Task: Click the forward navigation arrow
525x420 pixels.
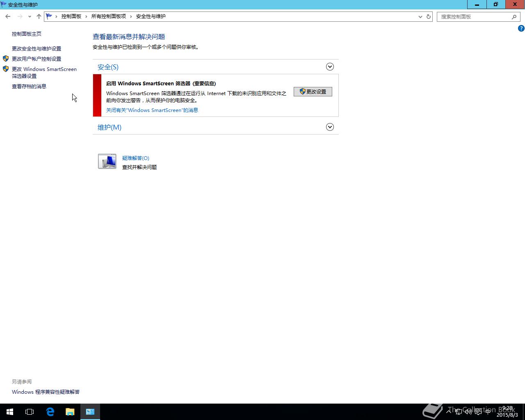Action: [x=20, y=16]
